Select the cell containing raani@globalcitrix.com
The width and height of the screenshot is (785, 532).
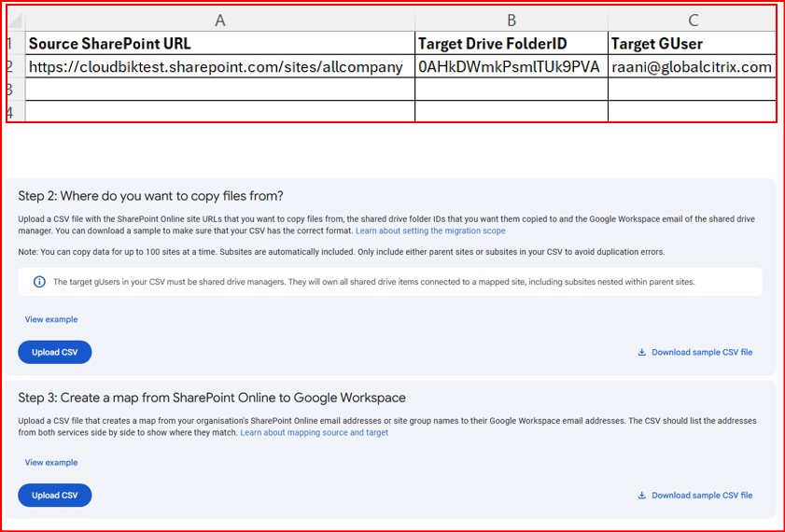click(692, 66)
